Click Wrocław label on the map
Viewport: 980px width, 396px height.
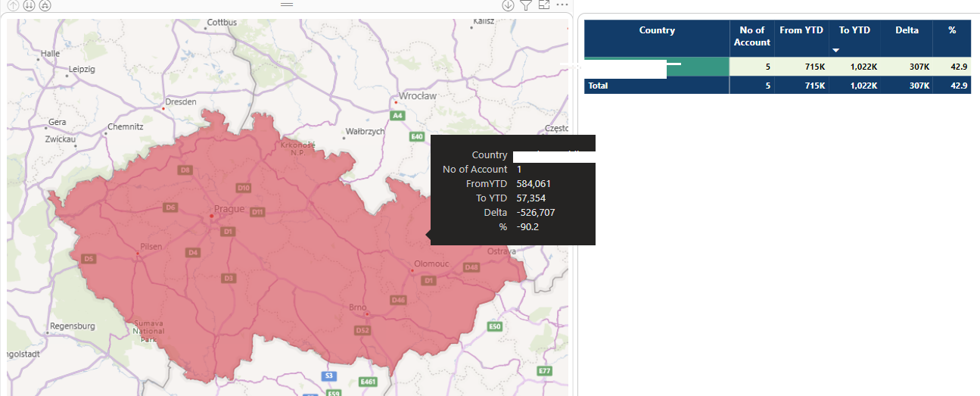click(418, 95)
